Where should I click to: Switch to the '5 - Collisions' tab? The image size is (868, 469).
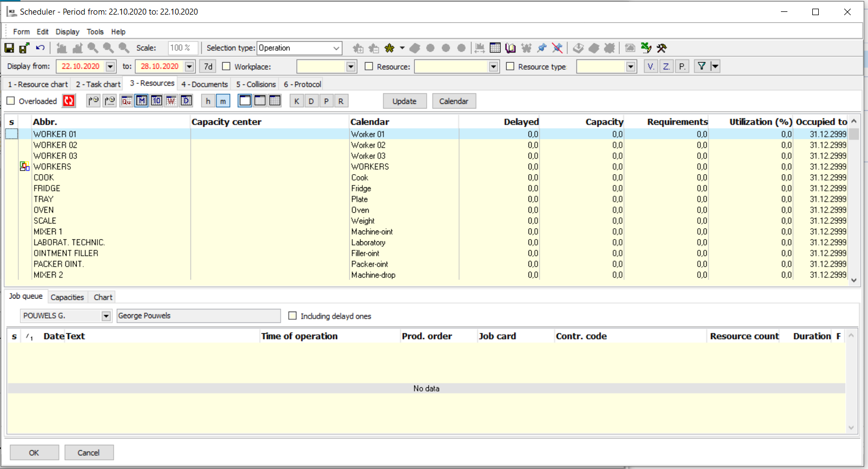(x=256, y=84)
